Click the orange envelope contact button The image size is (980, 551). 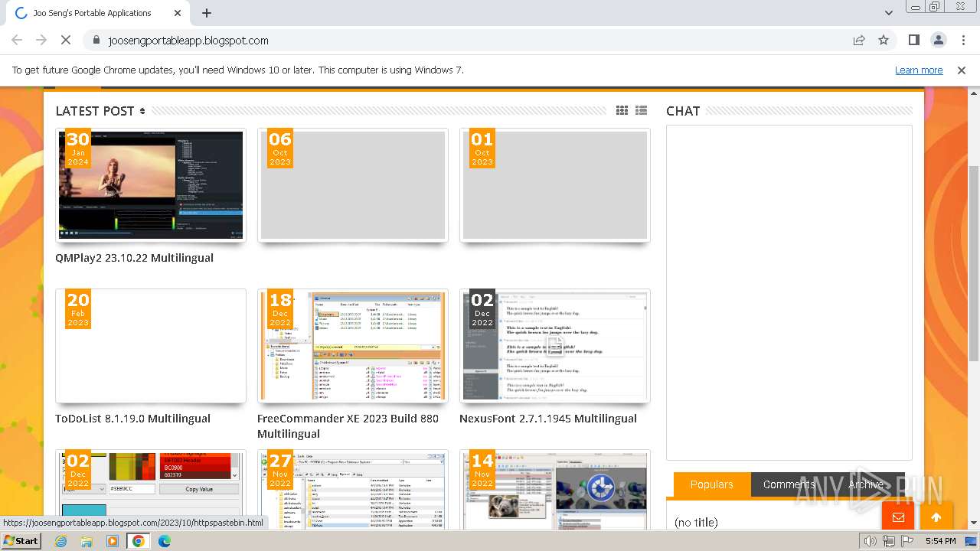[898, 517]
